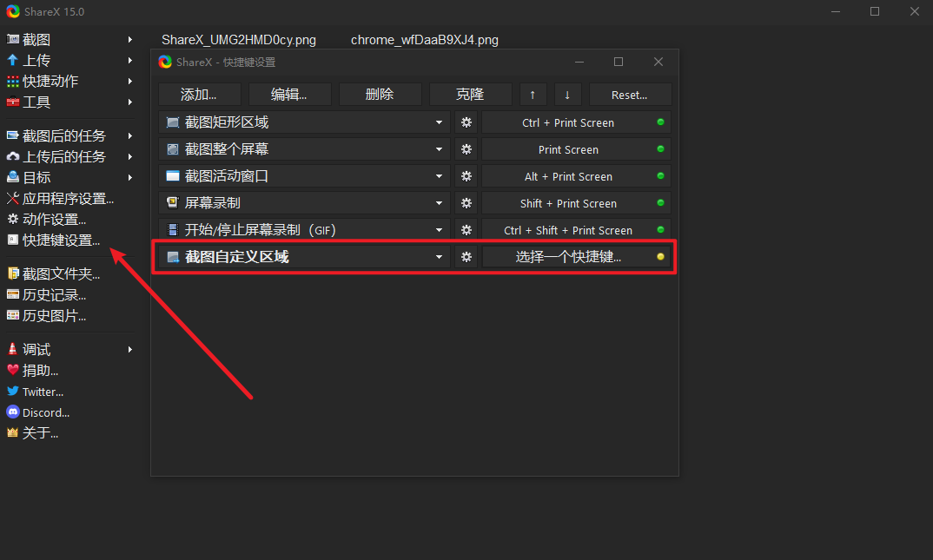Minimize the 快捷键设置 dialog window
Image resolution: width=933 pixels, height=560 pixels.
tap(579, 62)
